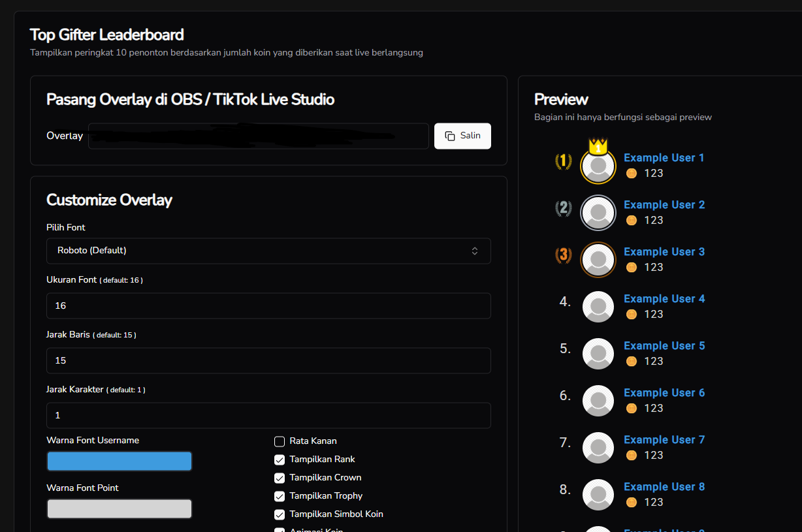Click Example User 5 avatar picture

coord(598,354)
